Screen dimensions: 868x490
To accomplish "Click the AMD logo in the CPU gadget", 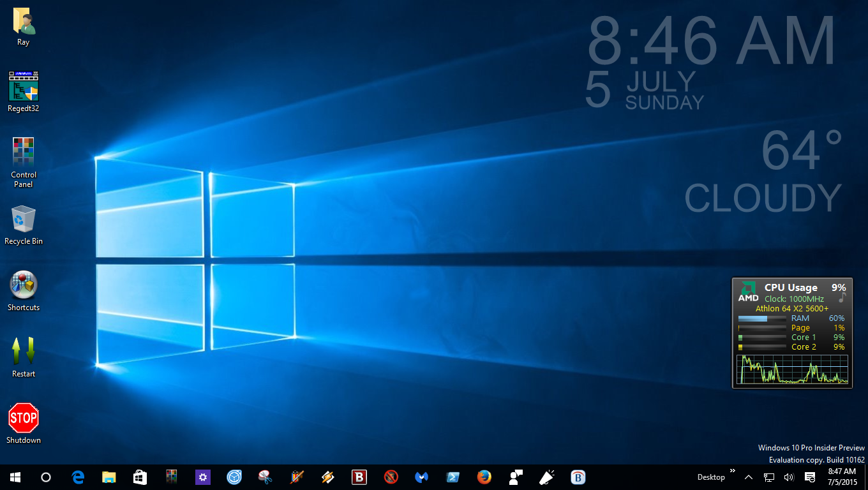I will 748,292.
